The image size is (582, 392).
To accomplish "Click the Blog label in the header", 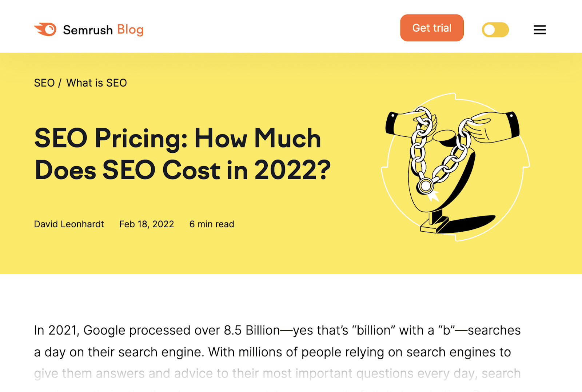I will click(130, 30).
